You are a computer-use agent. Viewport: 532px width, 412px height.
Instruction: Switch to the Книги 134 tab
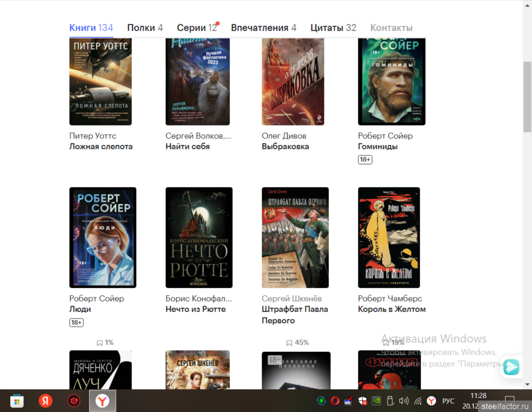point(91,28)
